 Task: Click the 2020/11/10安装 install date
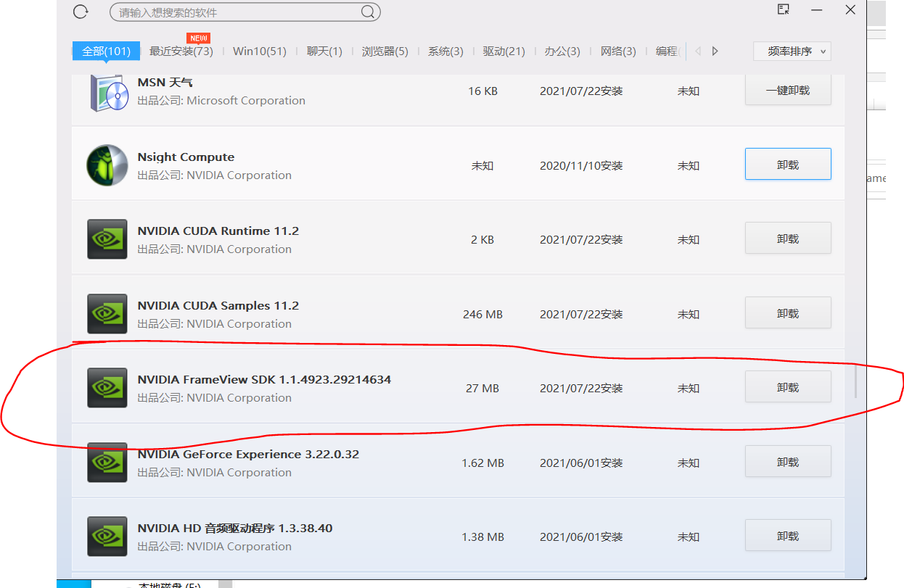pyautogui.click(x=581, y=166)
